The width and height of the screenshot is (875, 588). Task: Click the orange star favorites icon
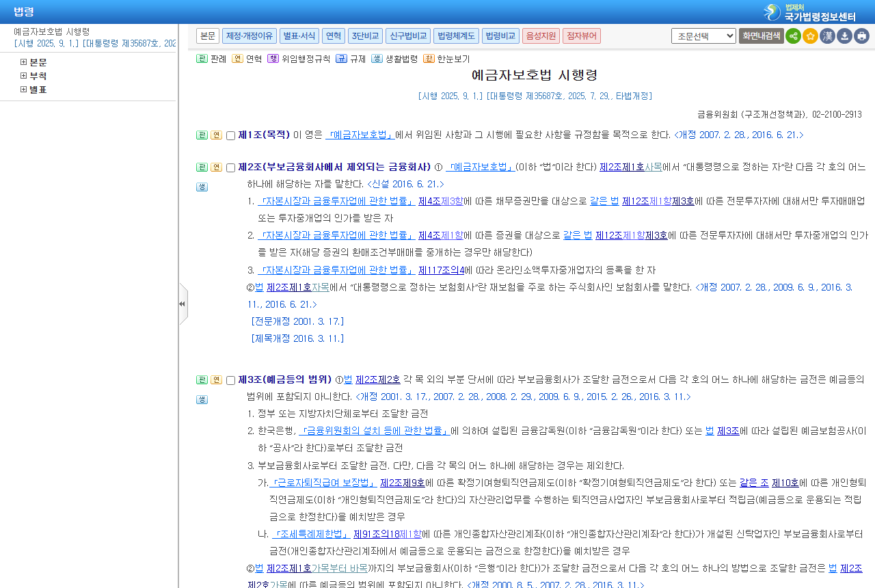(x=810, y=36)
